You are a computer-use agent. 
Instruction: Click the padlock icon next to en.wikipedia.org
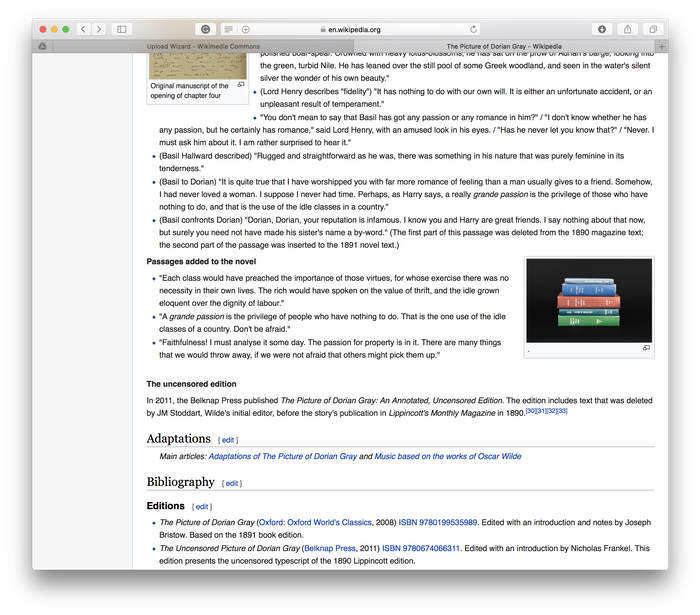(323, 29)
